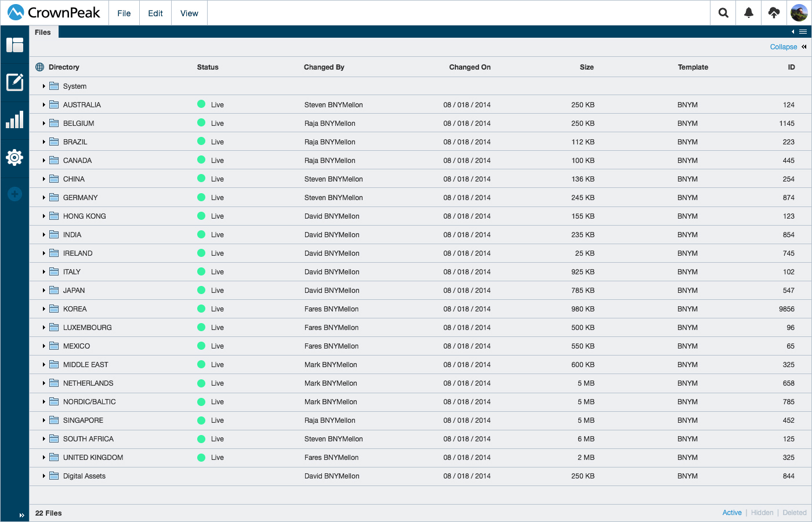Open the user profile avatar
812x522 pixels.
(x=799, y=13)
